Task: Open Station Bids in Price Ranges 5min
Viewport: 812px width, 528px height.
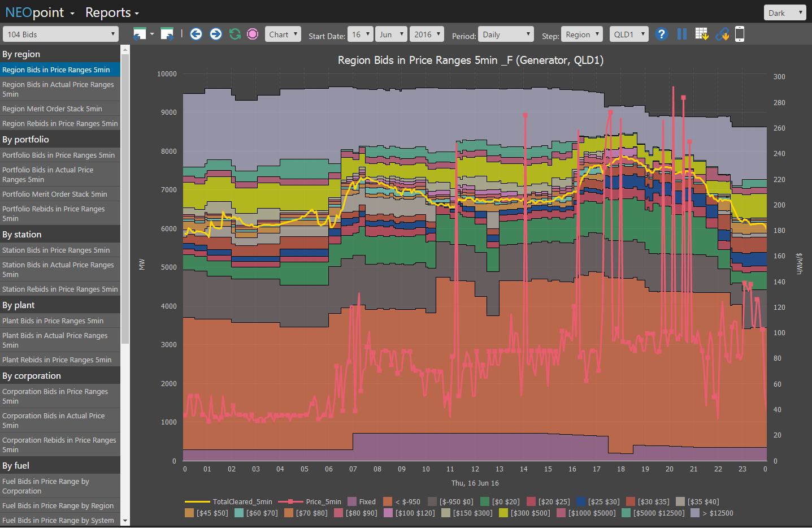Action: 56,250
